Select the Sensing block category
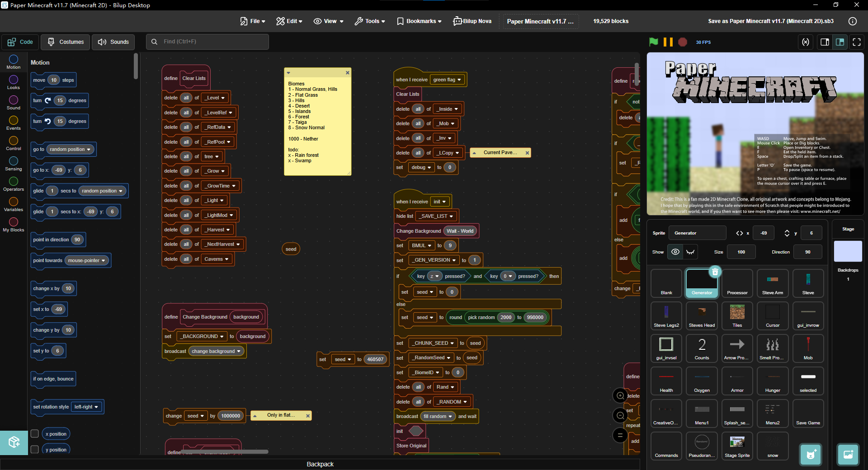Screen dimensions: 868x470 pyautogui.click(x=14, y=164)
